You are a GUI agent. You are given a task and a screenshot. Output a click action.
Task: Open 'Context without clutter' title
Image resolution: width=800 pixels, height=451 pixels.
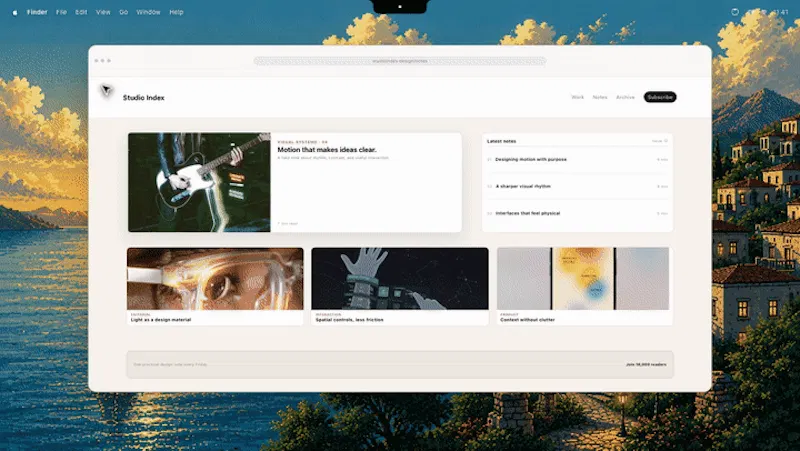click(x=527, y=320)
